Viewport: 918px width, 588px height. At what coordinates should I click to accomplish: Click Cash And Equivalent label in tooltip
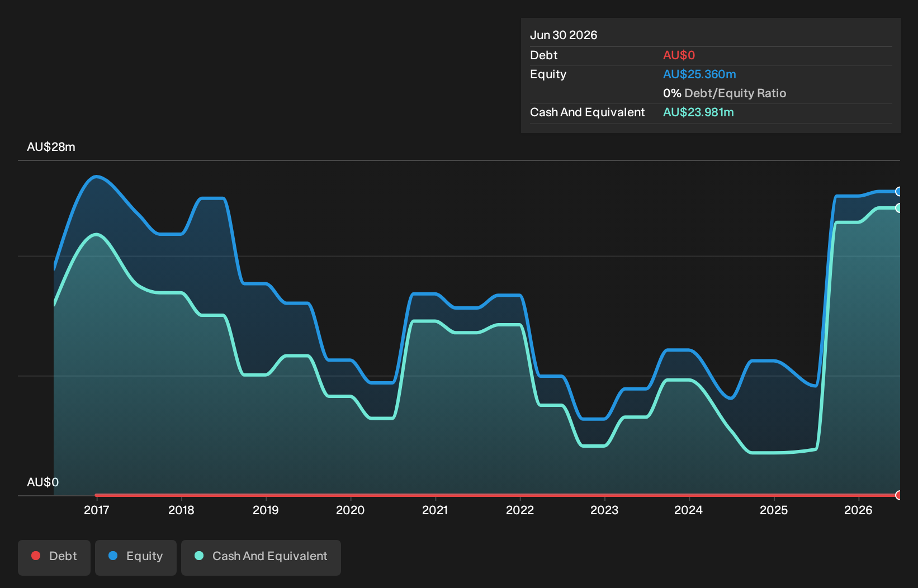[587, 112]
